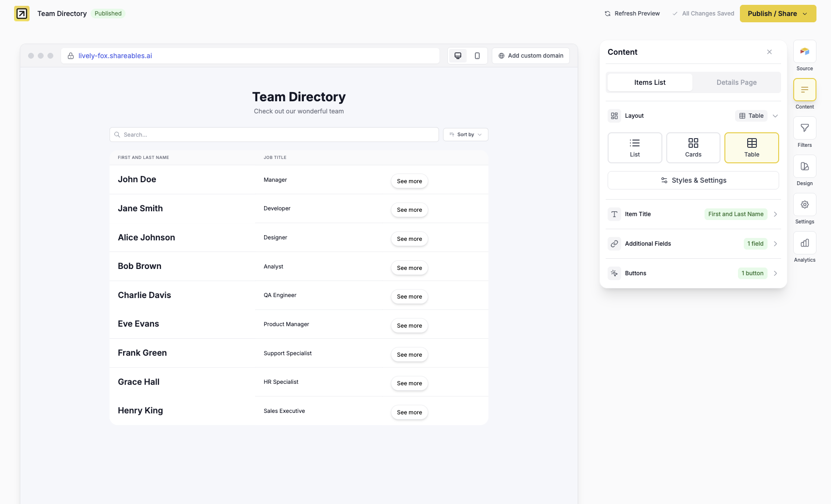Select the List layout option
The width and height of the screenshot is (831, 504).
click(634, 147)
